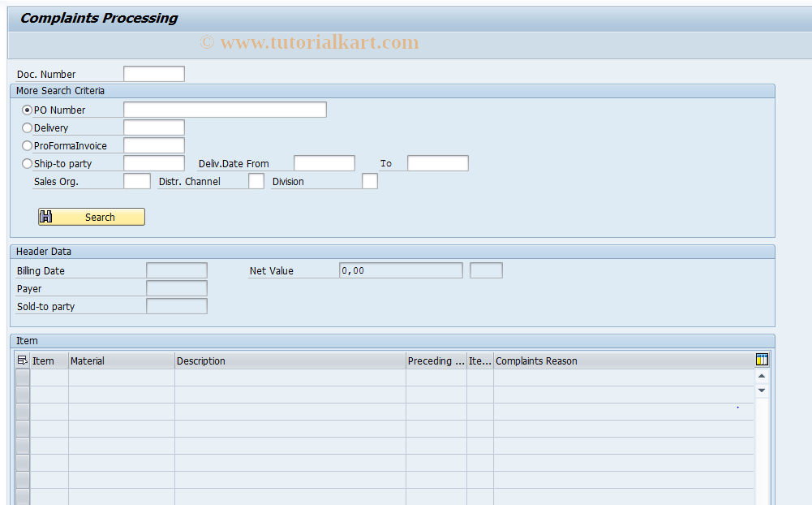Viewport: 812px width, 505px height.
Task: Click the table column configuration icon
Action: coord(762,360)
